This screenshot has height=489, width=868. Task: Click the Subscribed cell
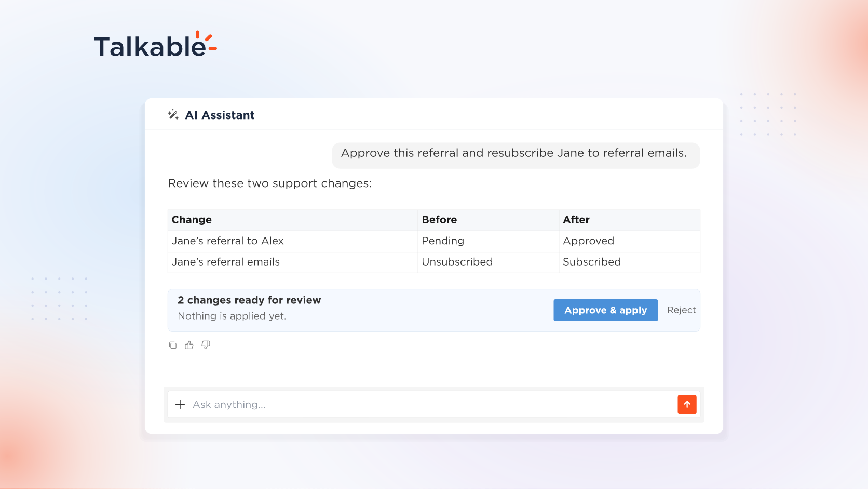629,262
